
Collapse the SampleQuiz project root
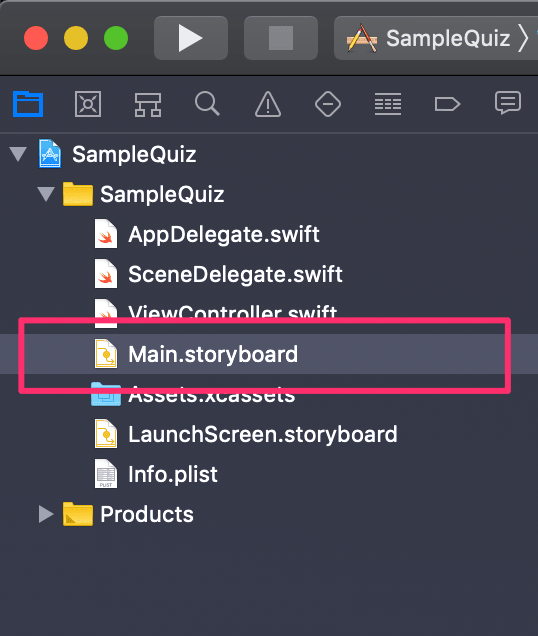tap(18, 154)
